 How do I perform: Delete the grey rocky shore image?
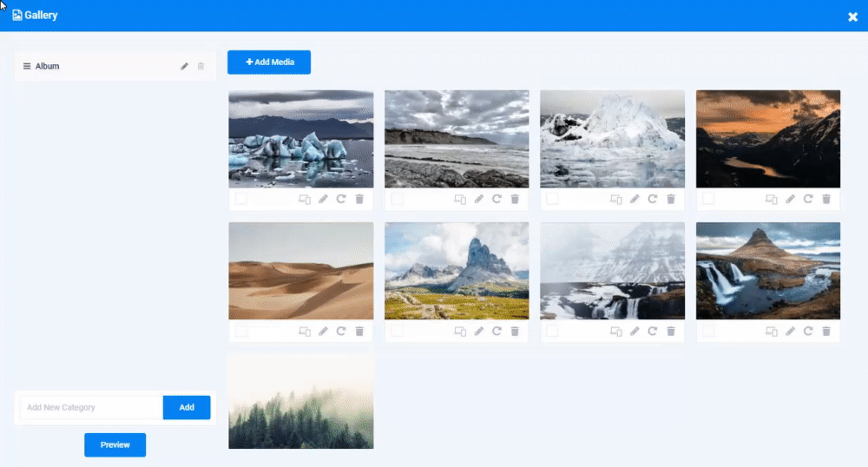tap(515, 199)
